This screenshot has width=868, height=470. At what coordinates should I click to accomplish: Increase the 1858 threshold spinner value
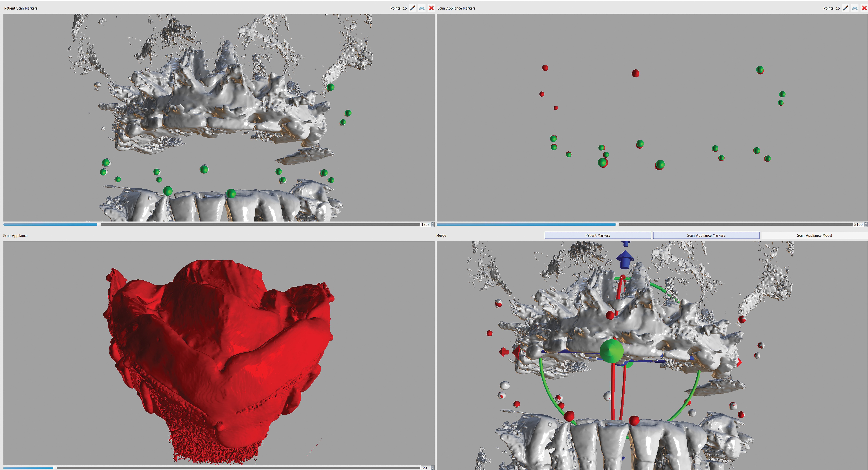[x=433, y=223]
